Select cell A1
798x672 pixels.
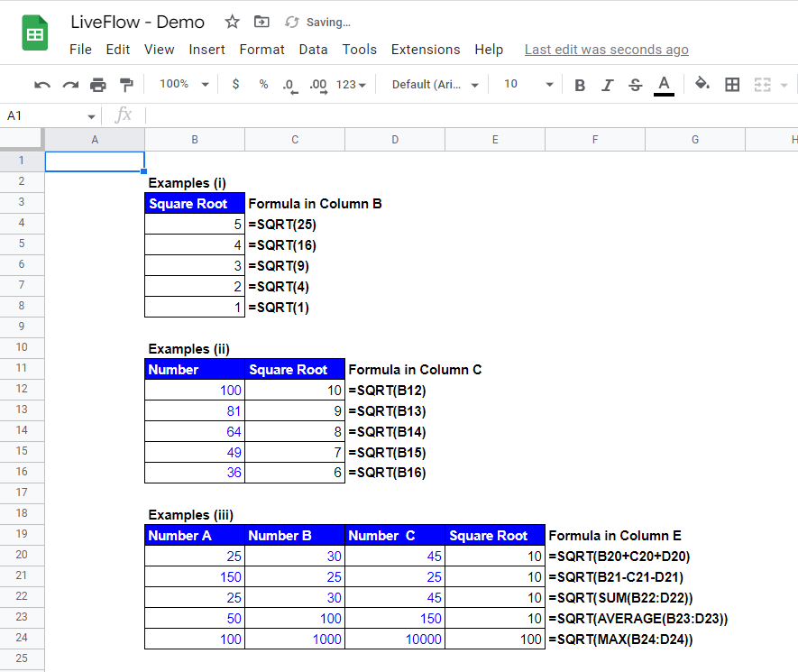click(x=95, y=161)
